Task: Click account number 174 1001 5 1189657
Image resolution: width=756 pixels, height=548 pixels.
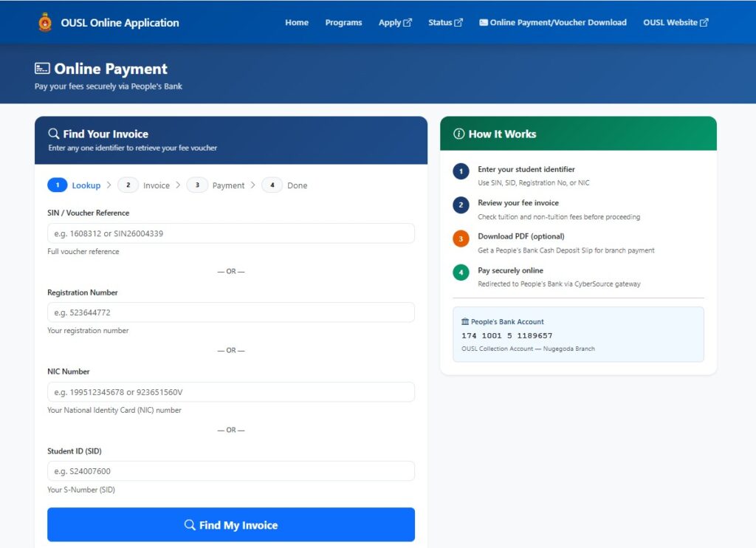Action: click(506, 336)
